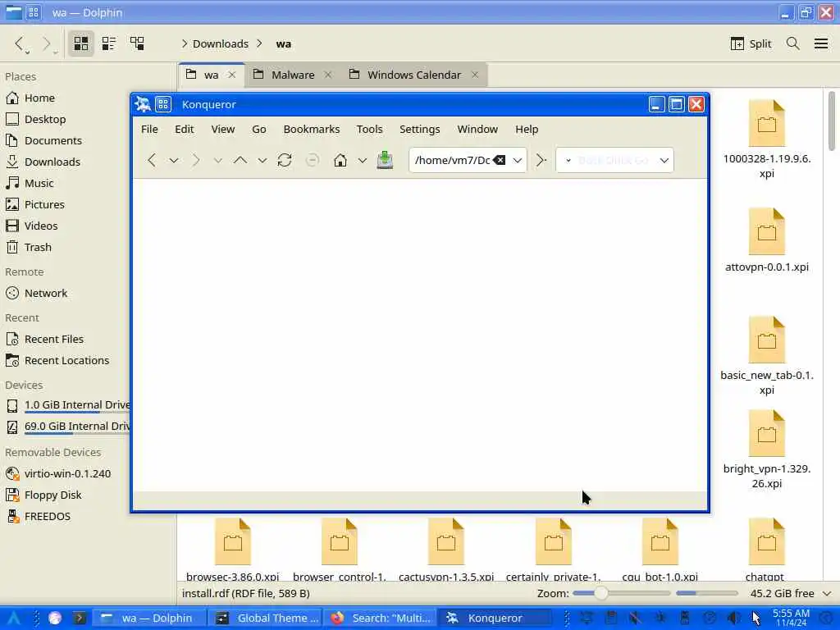This screenshot has width=840, height=630.
Task: Open Home in Dolphin Places
Action: click(39, 98)
